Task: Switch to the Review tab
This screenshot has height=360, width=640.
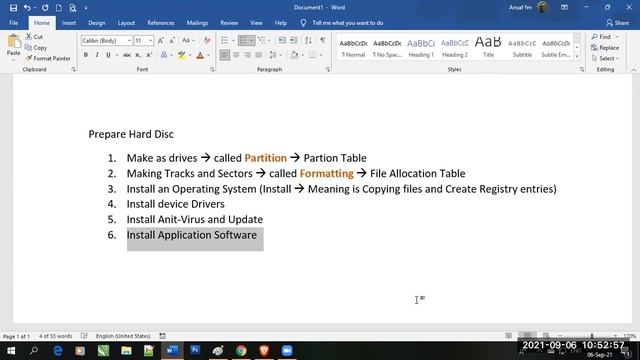Action: (x=229, y=23)
